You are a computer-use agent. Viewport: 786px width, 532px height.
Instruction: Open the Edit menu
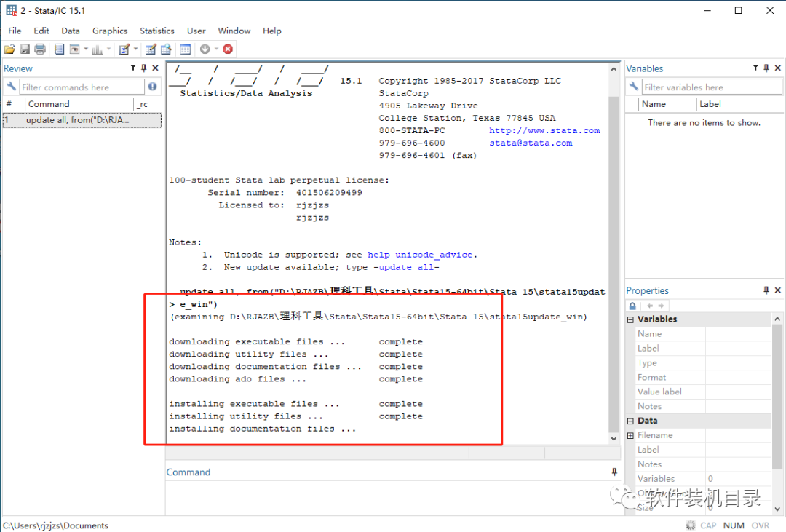tap(41, 31)
